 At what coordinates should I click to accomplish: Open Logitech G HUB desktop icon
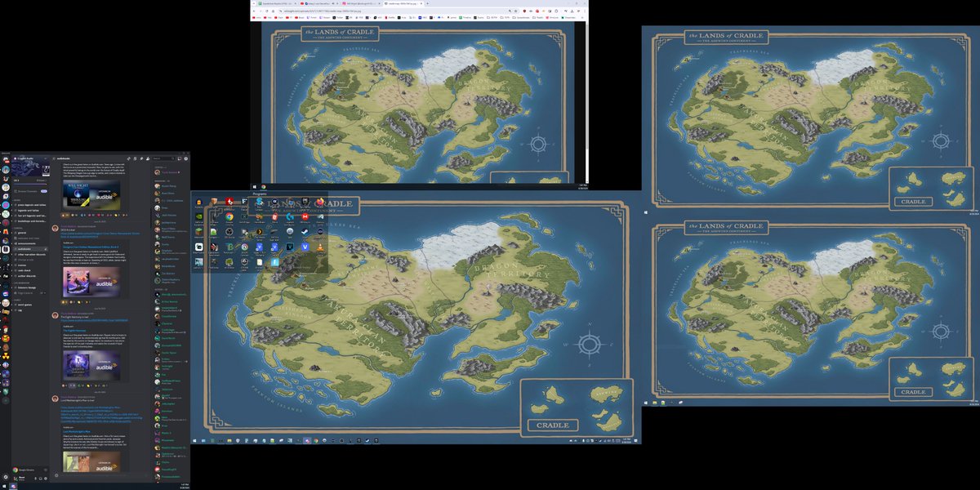pyautogui.click(x=290, y=216)
